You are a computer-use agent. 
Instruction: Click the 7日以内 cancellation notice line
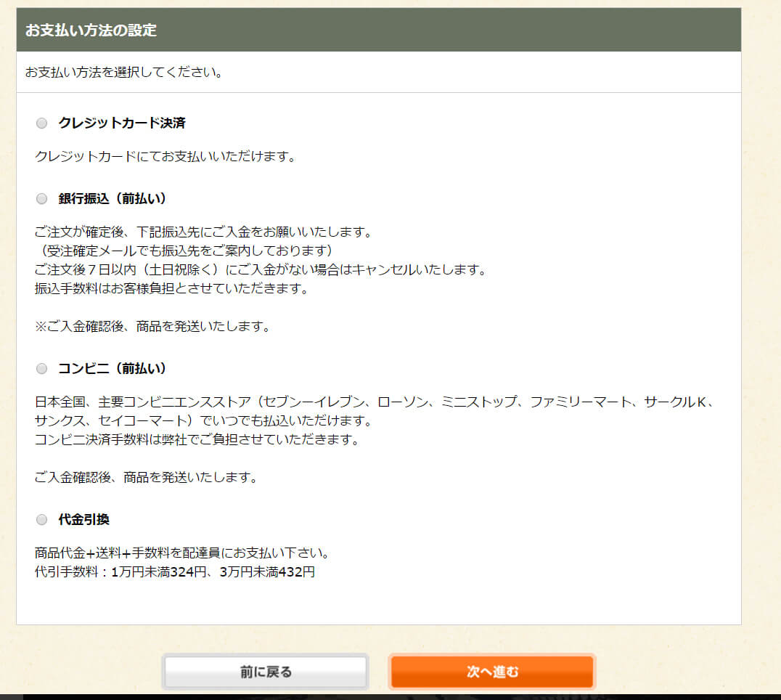click(259, 270)
